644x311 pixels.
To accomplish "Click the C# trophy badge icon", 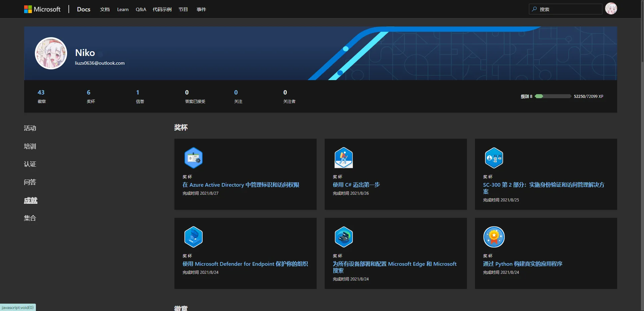I will 344,158.
